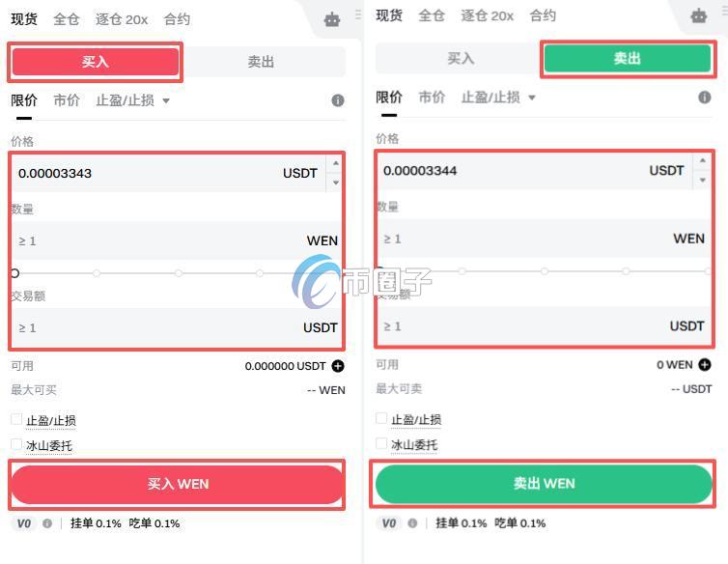Enable 冰山委托 checkbox in buy panel
Viewport: 728px width, 564px height.
(x=16, y=444)
